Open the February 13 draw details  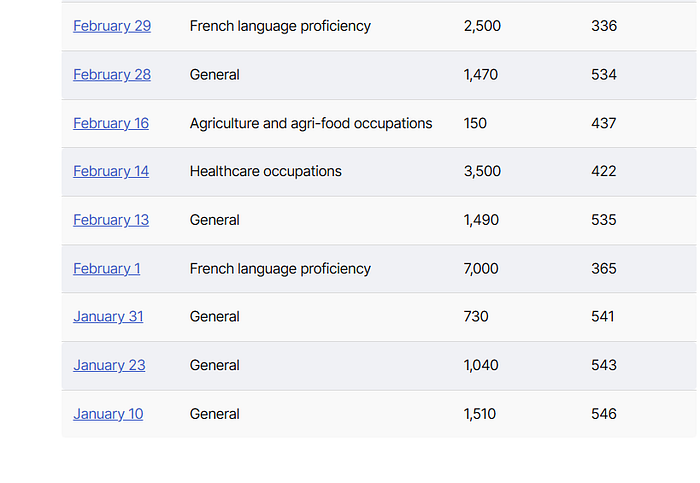point(111,220)
